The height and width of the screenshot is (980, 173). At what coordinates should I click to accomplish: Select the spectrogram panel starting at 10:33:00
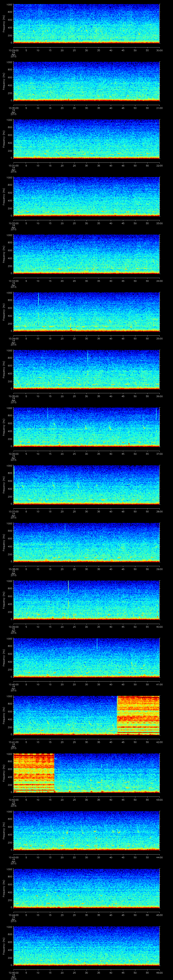(x=87, y=254)
